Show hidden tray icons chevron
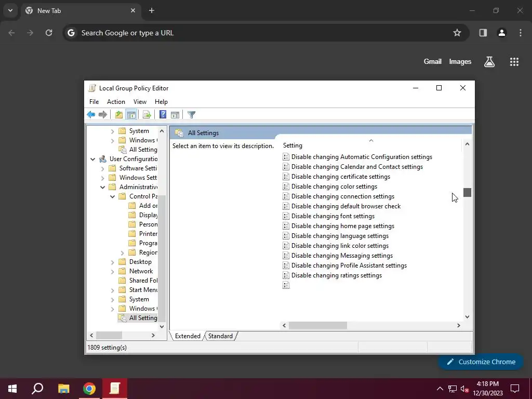 440,389
